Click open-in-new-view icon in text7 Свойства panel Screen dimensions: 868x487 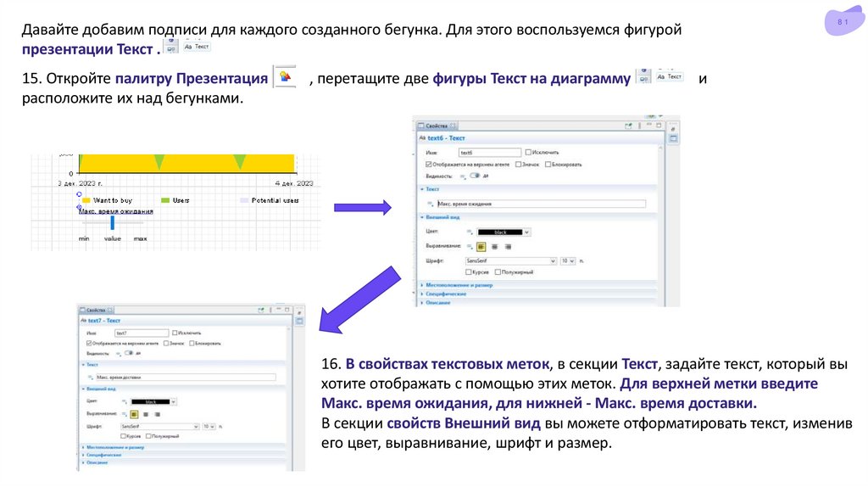click(261, 310)
